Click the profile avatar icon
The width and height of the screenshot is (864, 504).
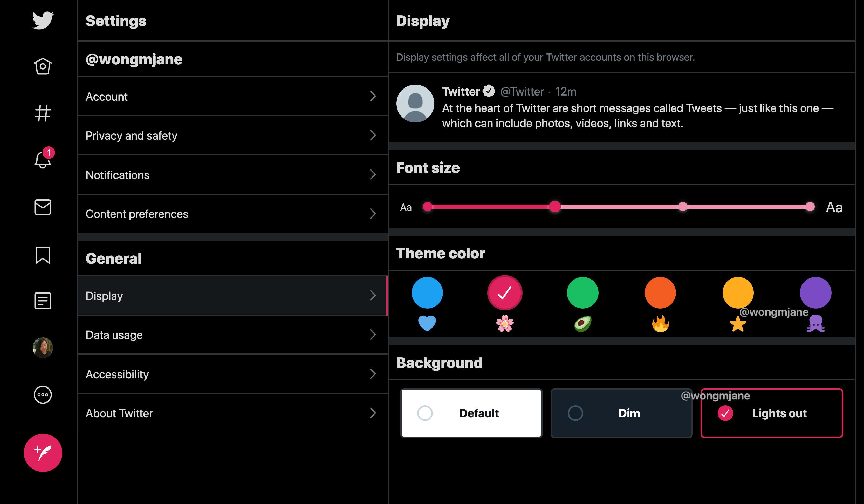click(43, 348)
